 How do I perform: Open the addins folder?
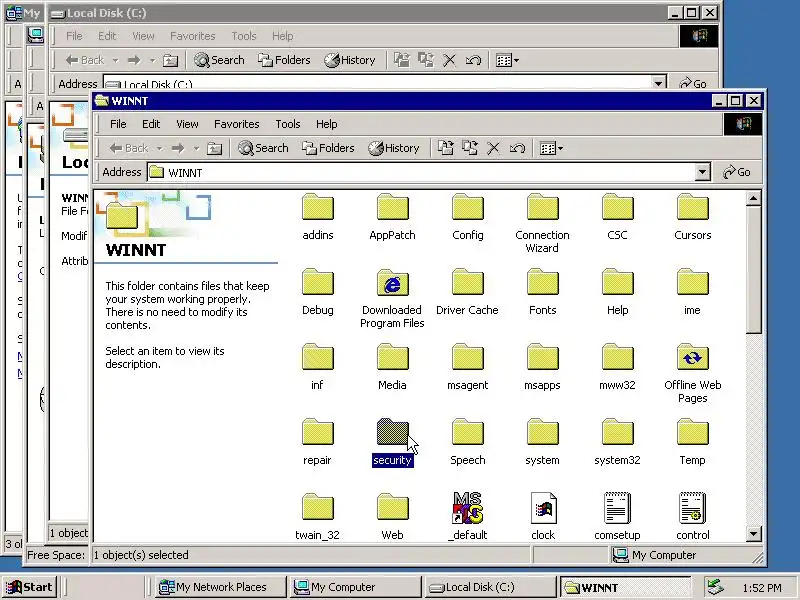pos(317,217)
